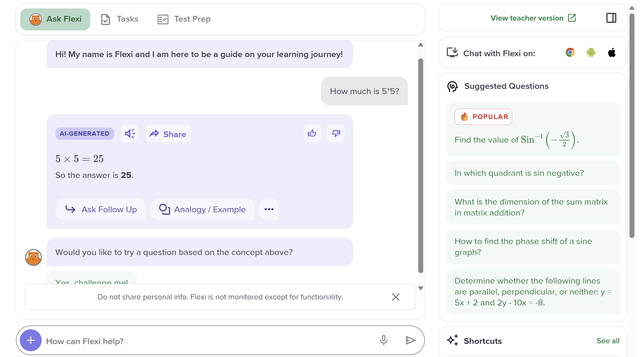
Task: Click the Analogy / Example button
Action: (203, 209)
